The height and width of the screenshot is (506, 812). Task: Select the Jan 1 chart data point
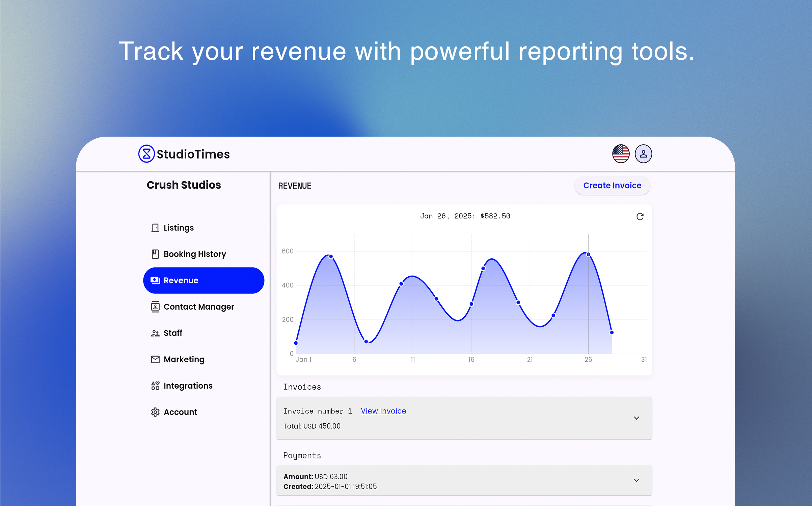point(296,343)
